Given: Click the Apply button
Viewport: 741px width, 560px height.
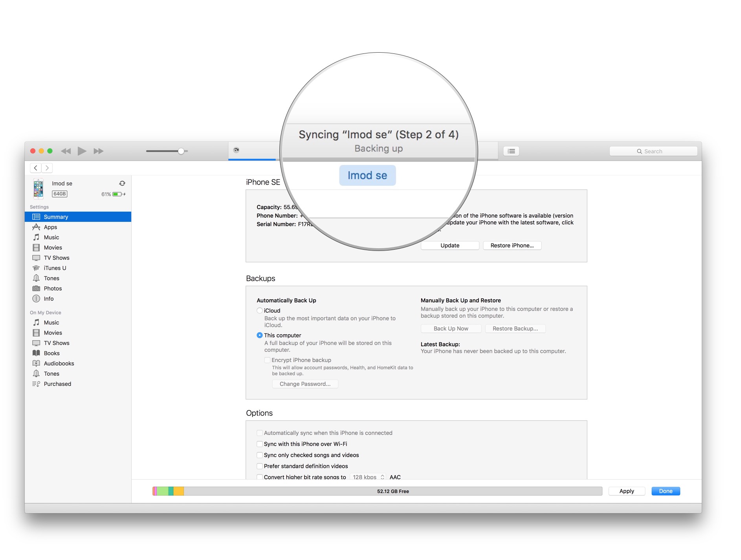Looking at the screenshot, I should click(627, 491).
